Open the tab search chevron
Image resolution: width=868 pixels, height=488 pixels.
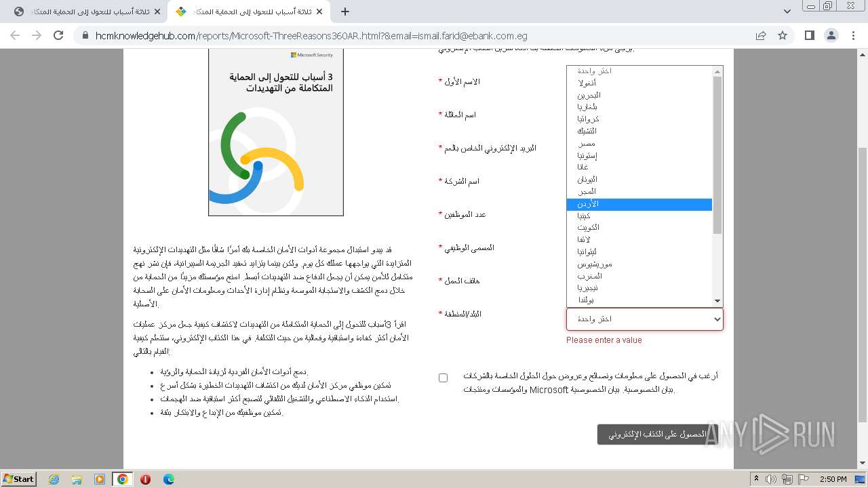tap(787, 12)
